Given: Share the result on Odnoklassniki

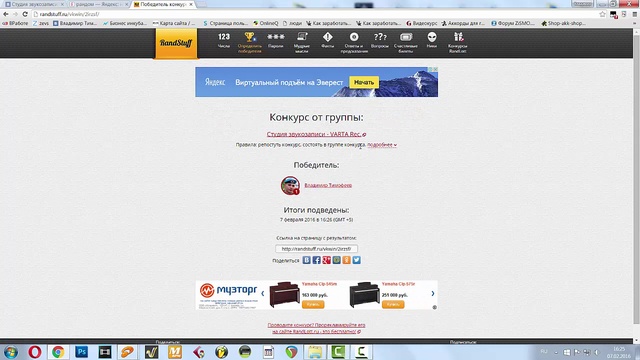Looking at the screenshot, I should coord(347,260).
